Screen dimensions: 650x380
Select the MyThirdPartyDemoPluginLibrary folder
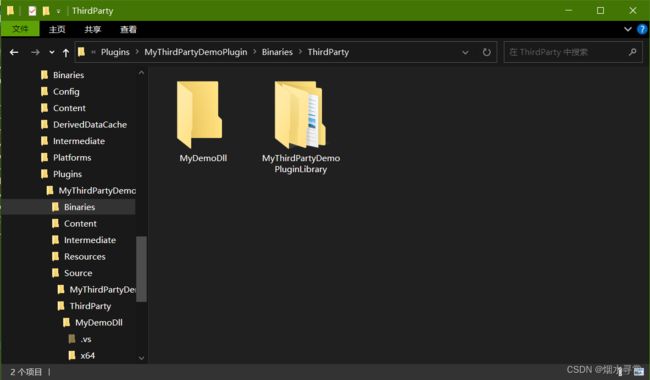(x=301, y=127)
